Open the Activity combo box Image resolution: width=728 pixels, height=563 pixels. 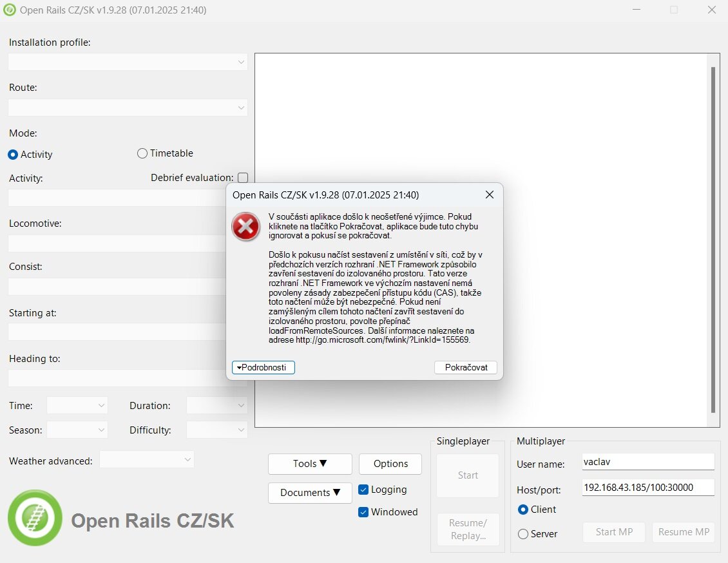(x=117, y=198)
